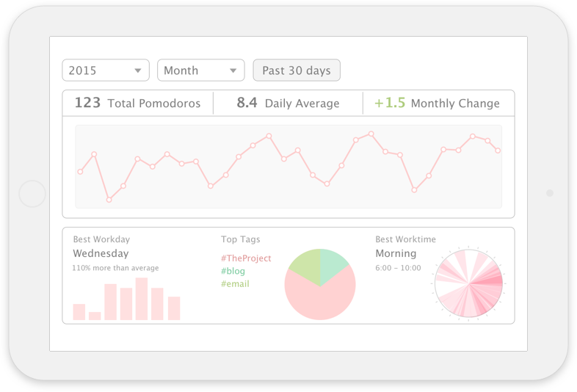577x392 pixels.
Task: Click the shortest bar in Best Workday chart
Action: pos(95,316)
